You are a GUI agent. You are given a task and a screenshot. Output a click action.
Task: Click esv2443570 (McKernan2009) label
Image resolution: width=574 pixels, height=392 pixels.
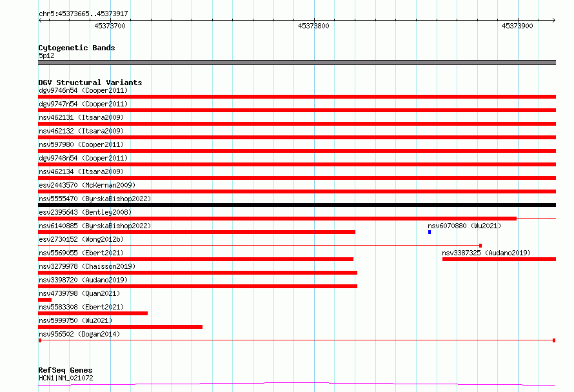point(87,185)
